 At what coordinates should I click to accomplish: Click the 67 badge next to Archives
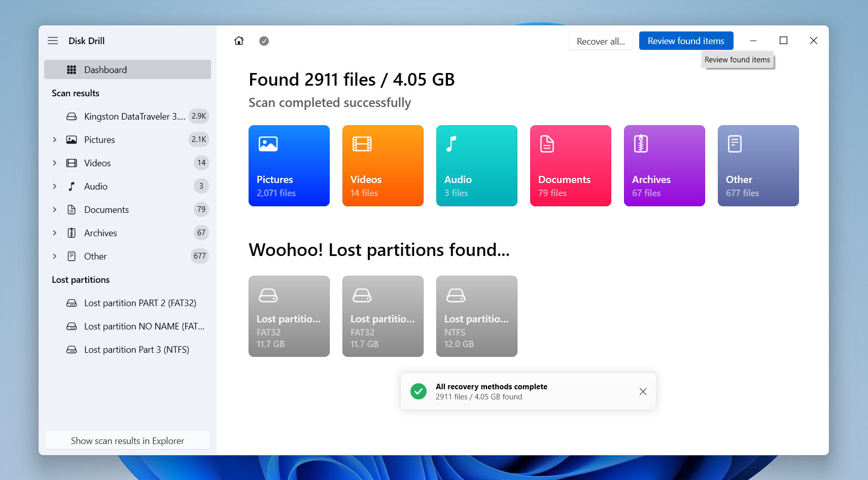click(201, 233)
